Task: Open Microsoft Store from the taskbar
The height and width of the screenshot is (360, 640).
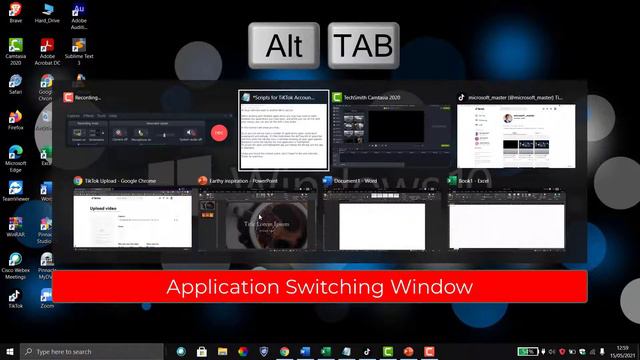Action: pos(202,351)
